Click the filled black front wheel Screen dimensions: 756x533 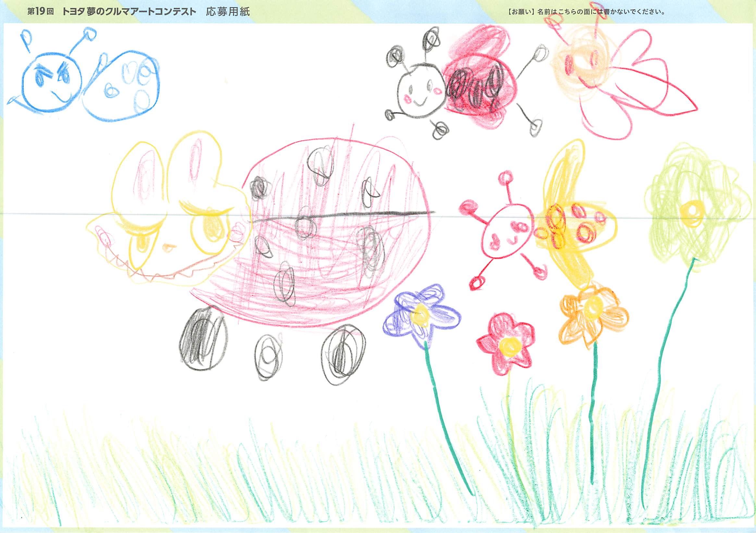click(x=203, y=339)
